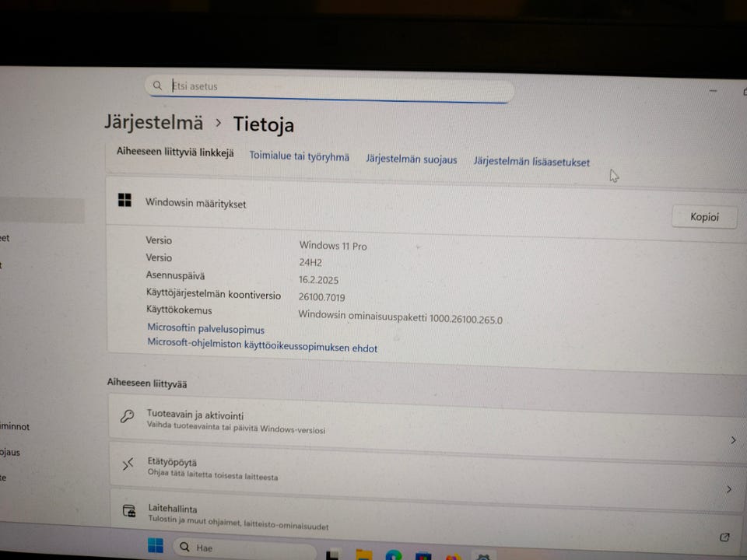Click the device icon beside Laitehallinta
The height and width of the screenshot is (560, 747).
pyautogui.click(x=127, y=511)
